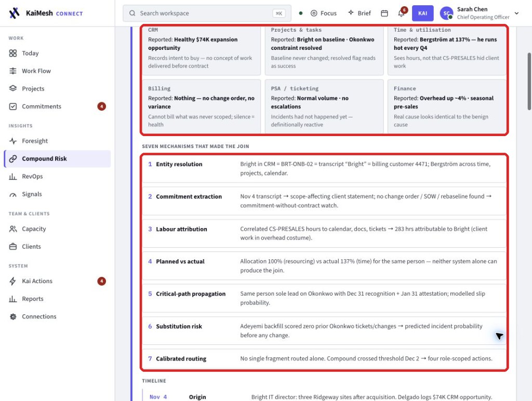
Task: Click the Origin timeline entry label
Action: click(197, 397)
